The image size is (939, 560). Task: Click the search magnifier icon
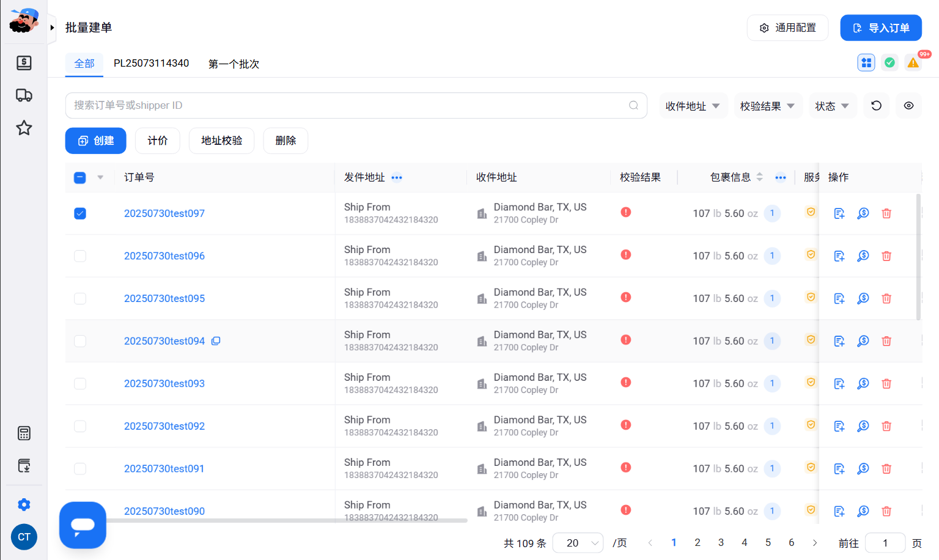(634, 105)
